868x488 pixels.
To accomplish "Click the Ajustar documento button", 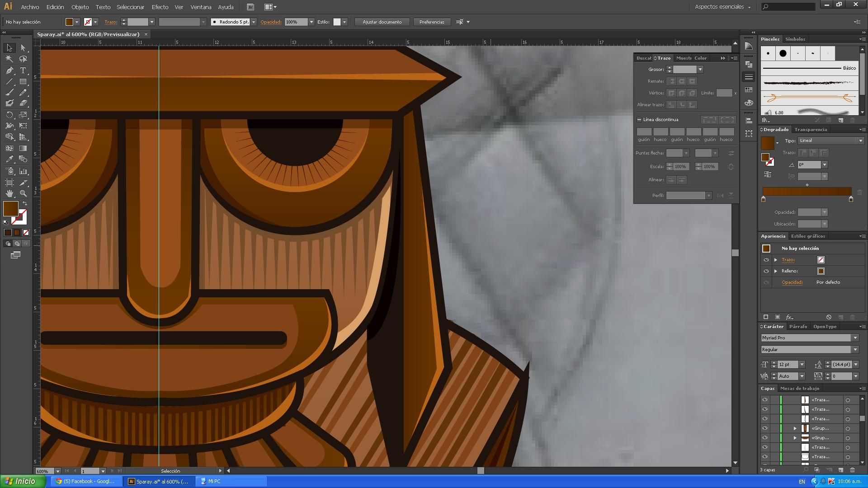I will 382,22.
